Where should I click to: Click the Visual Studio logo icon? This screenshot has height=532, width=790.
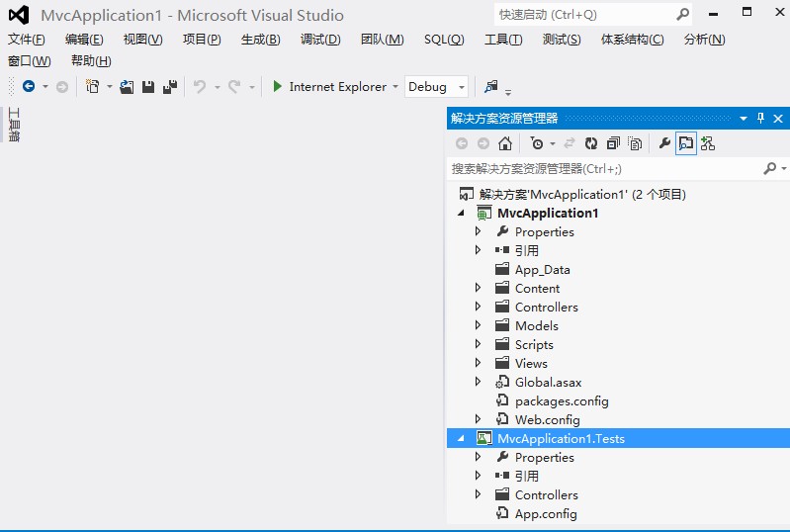tap(19, 15)
